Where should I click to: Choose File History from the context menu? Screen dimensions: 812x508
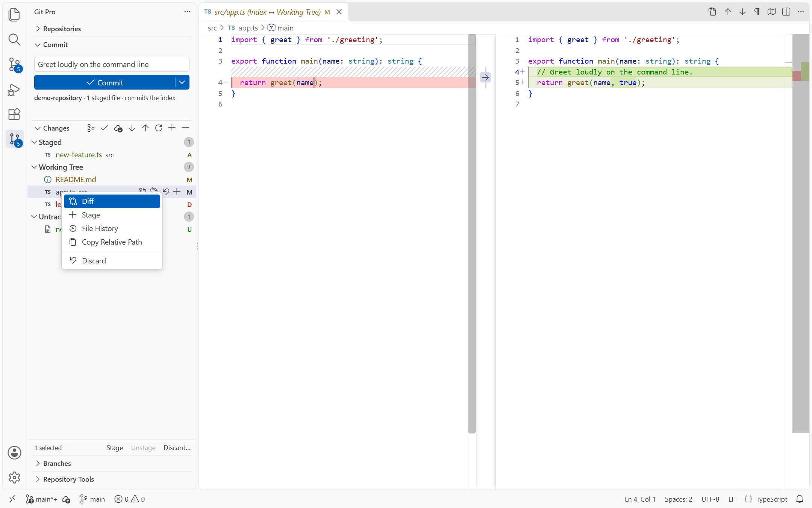coord(112,228)
